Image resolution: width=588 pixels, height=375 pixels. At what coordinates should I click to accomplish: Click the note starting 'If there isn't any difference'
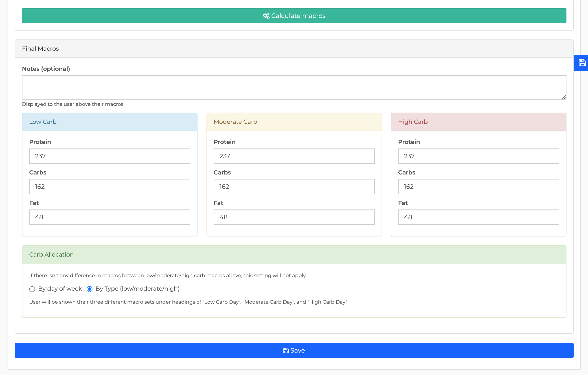[x=168, y=275]
